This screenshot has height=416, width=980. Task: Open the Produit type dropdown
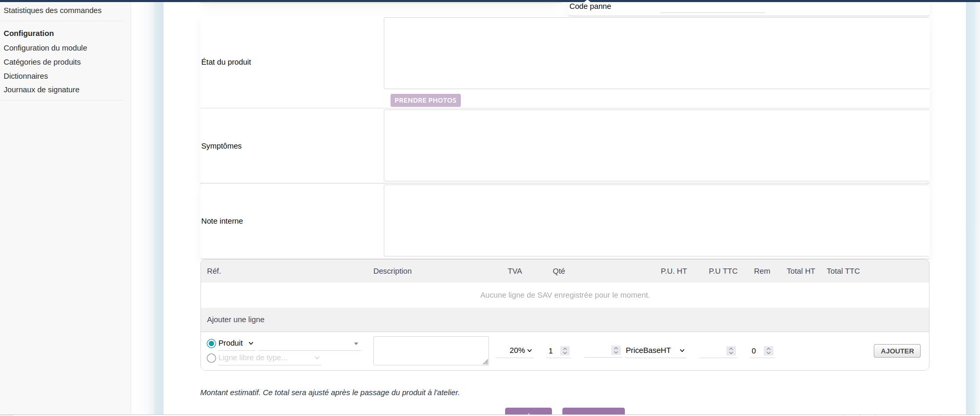coord(251,344)
